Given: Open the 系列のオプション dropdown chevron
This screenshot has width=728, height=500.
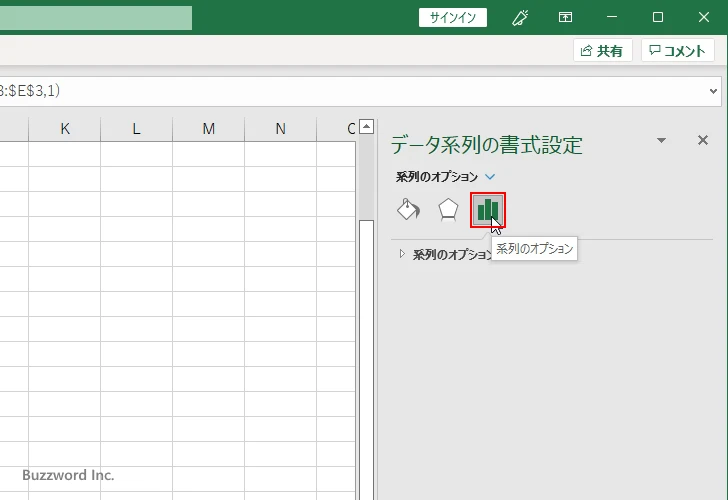Looking at the screenshot, I should click(490, 176).
